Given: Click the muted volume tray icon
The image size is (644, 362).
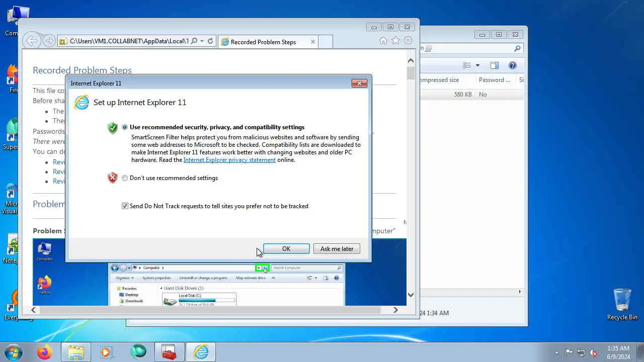Looking at the screenshot, I should 594,352.
